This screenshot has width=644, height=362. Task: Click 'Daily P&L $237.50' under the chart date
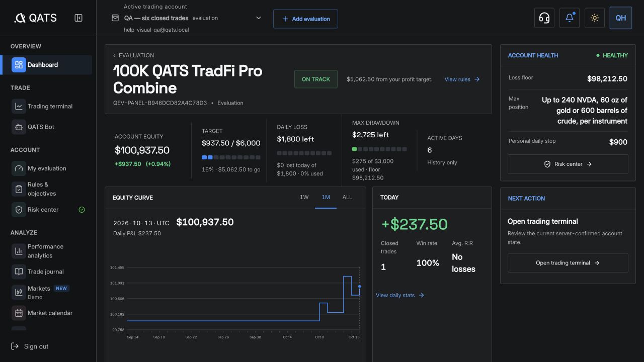click(x=137, y=233)
